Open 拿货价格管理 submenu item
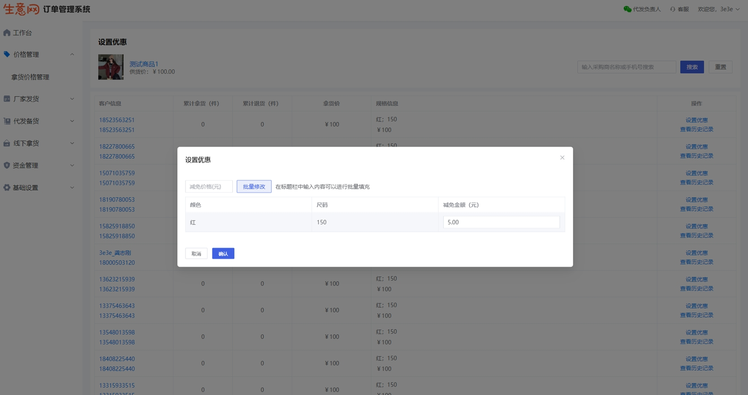This screenshot has height=395, width=748. pyautogui.click(x=30, y=77)
